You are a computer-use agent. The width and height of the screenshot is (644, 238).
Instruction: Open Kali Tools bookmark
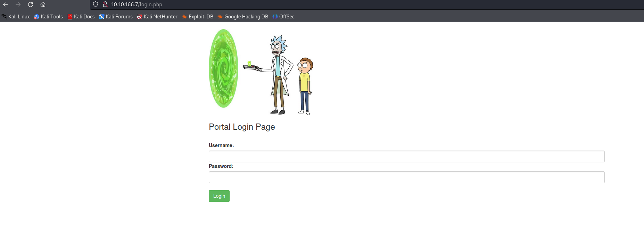tap(48, 17)
